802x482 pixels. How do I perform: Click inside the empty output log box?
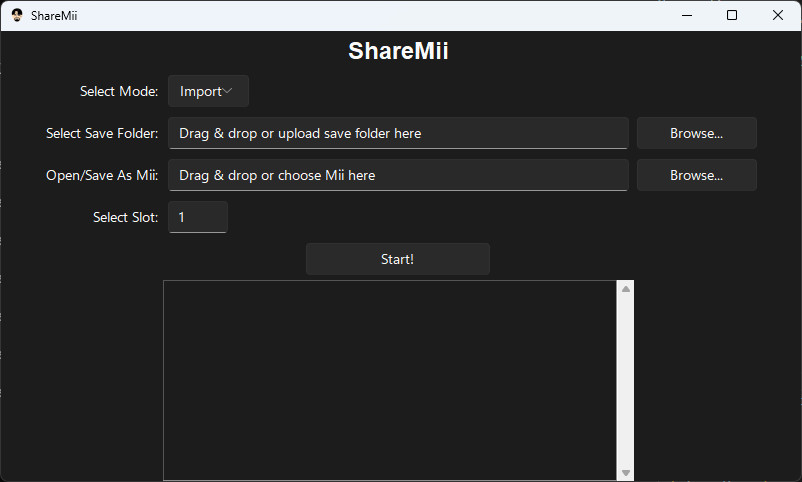(x=390, y=380)
